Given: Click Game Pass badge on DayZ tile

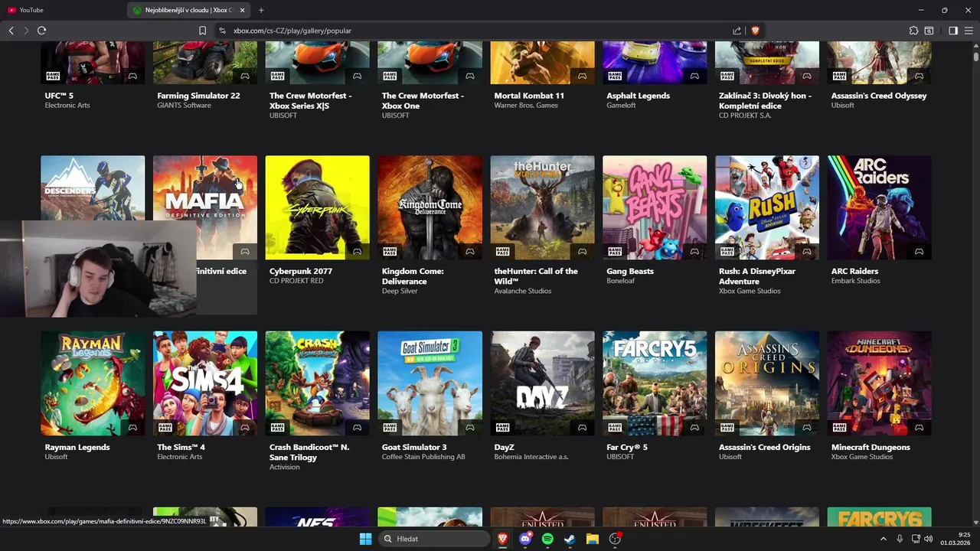Looking at the screenshot, I should coord(502,428).
